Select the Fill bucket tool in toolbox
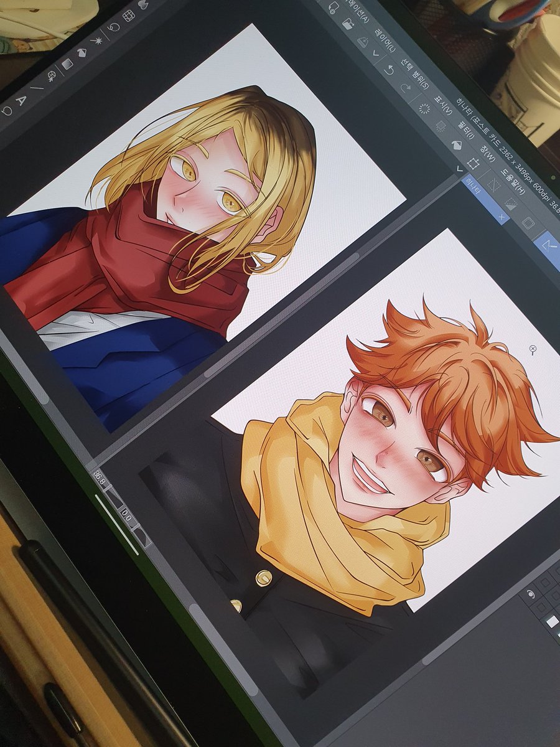Viewport: 560px width, 747px height. click(x=82, y=53)
